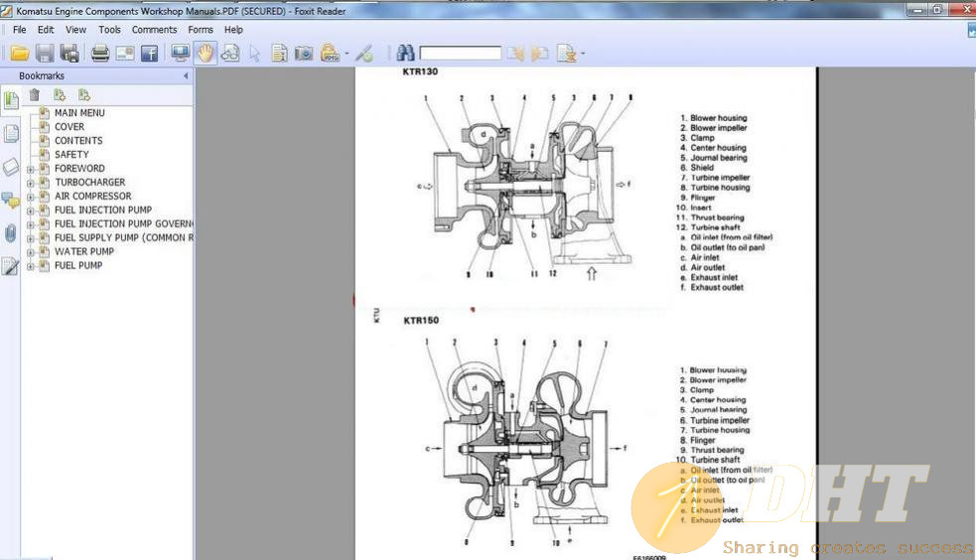
Task: Select the WATER PUMP bookmark label
Action: tap(84, 251)
